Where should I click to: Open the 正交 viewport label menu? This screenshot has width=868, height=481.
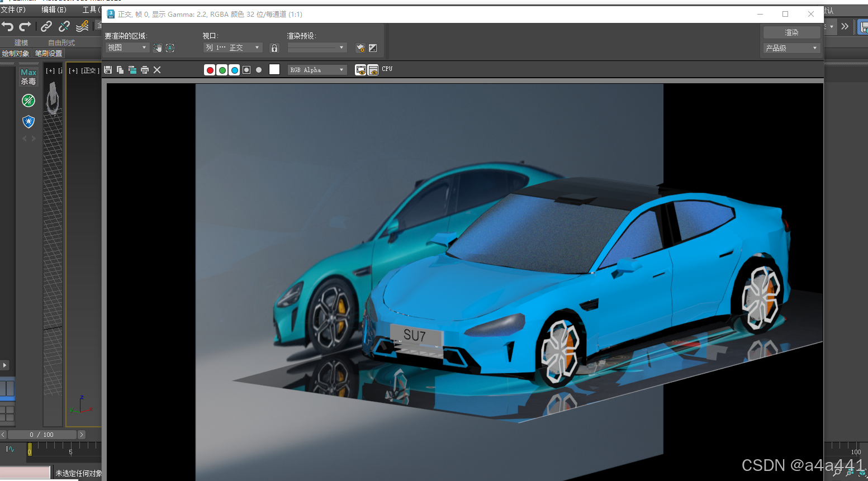[x=90, y=70]
